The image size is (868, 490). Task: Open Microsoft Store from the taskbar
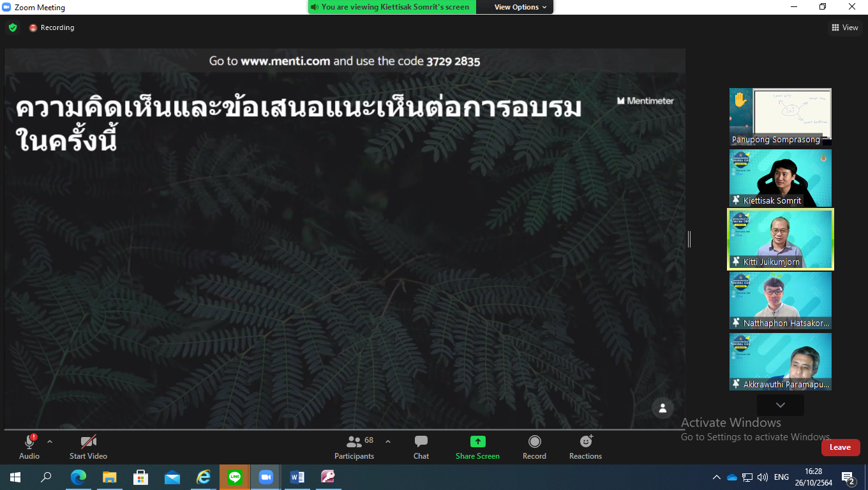click(x=141, y=477)
